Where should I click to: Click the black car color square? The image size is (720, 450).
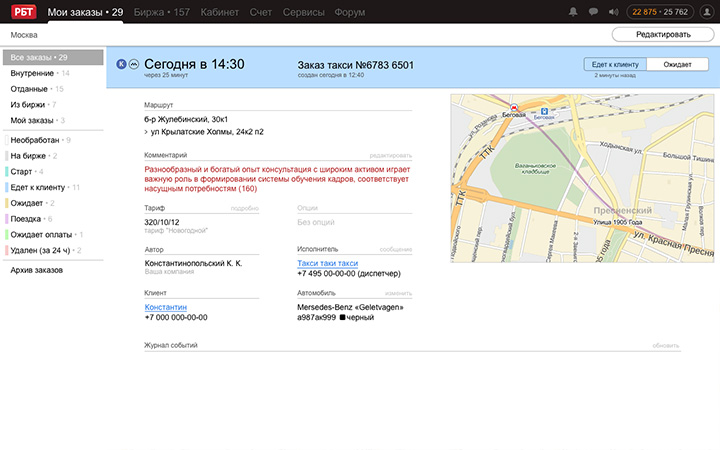point(342,317)
